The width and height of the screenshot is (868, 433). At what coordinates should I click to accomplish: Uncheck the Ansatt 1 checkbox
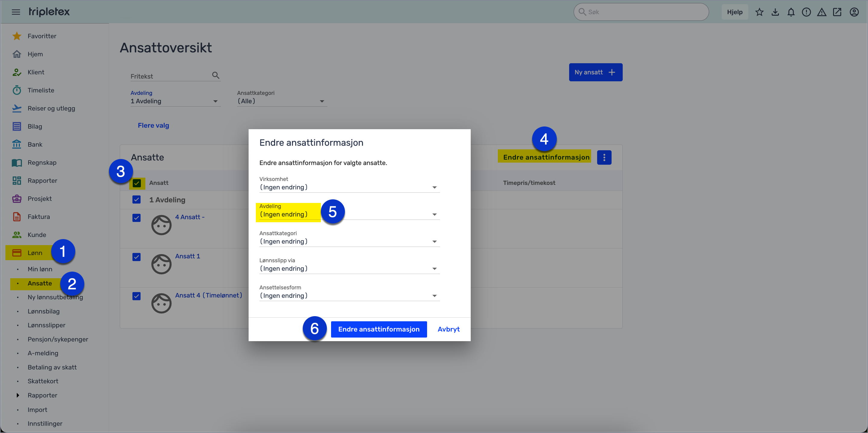(x=136, y=257)
